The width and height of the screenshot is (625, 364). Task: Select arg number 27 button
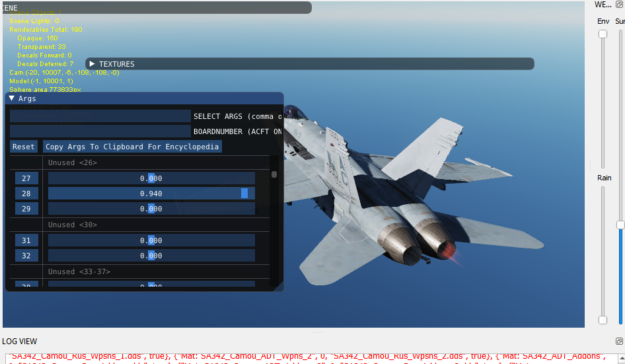click(x=26, y=178)
